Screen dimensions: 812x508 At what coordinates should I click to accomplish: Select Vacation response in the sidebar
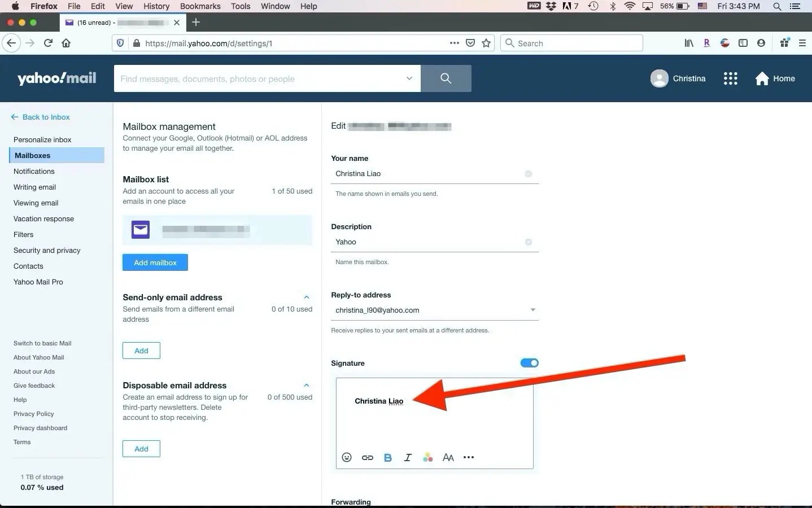(x=43, y=218)
